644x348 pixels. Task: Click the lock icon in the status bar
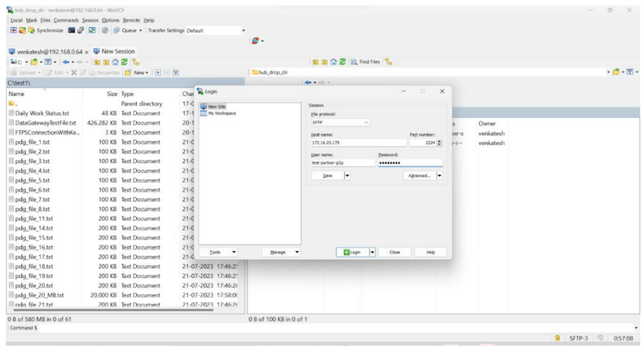coord(557,338)
